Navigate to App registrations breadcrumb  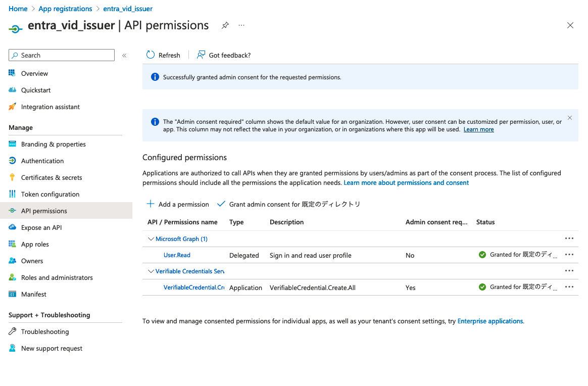65,9
